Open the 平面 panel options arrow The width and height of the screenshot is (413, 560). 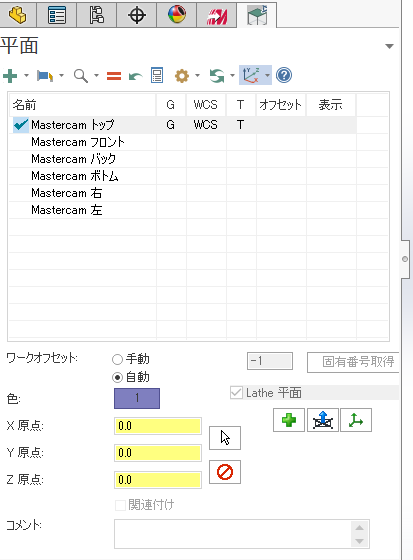389,46
